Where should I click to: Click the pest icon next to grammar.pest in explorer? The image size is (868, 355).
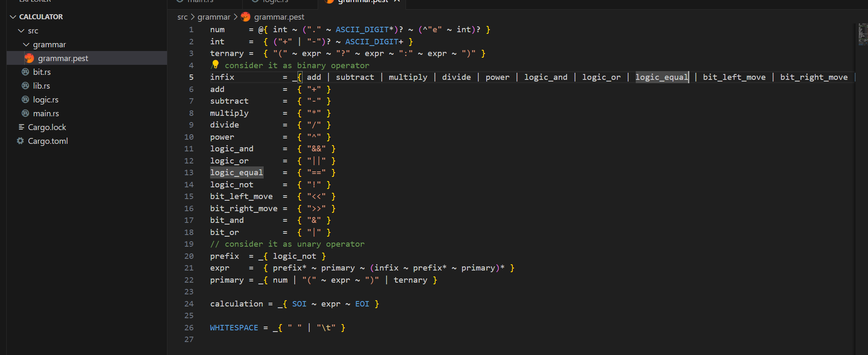point(29,58)
